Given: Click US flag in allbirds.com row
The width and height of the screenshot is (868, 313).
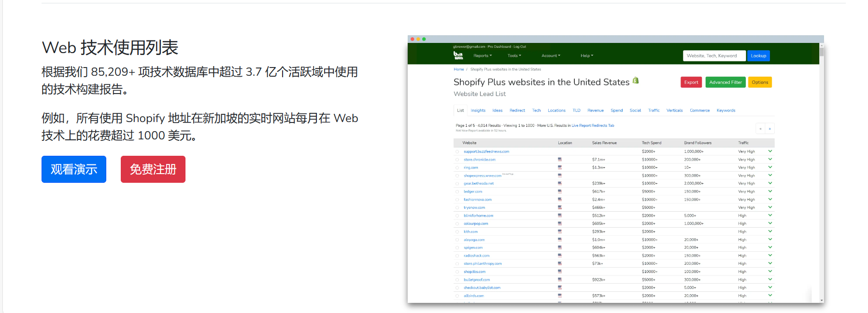Looking at the screenshot, I should coord(560,296).
